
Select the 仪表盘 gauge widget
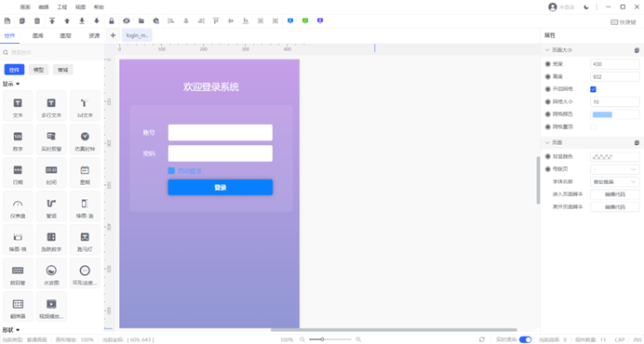[x=18, y=206]
